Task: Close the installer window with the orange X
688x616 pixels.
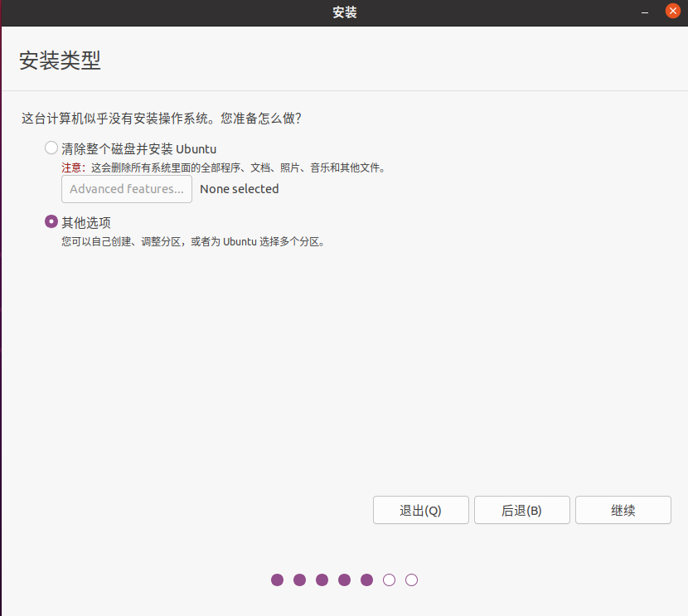Action: [x=672, y=11]
